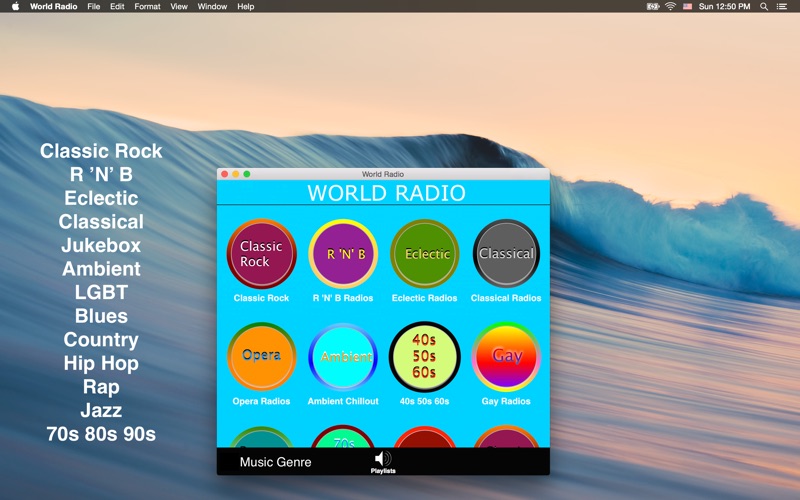Click the 40s 50s 60s caption text
This screenshot has height=500, width=800.
pos(424,401)
